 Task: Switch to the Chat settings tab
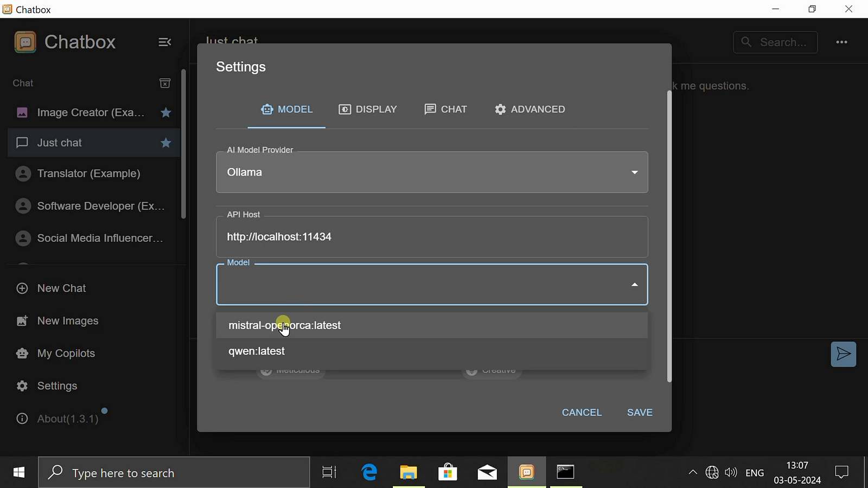coord(445,110)
